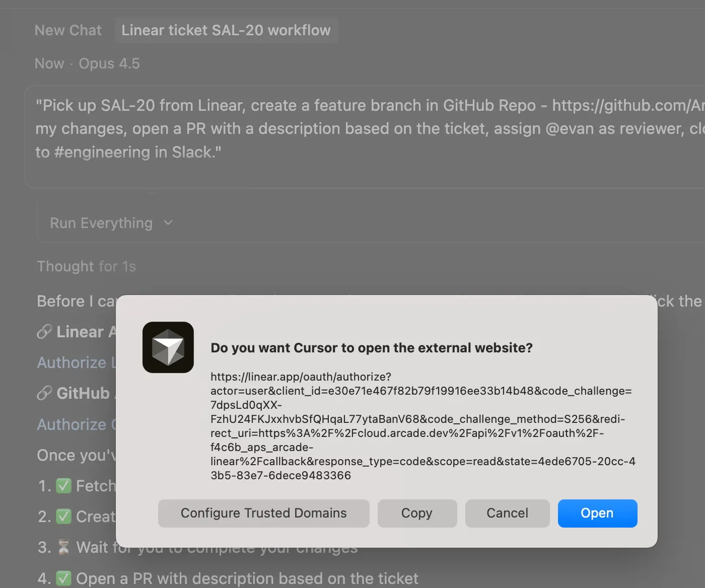Click checkmark next to Open a PR step
705x588 pixels.
point(63,578)
